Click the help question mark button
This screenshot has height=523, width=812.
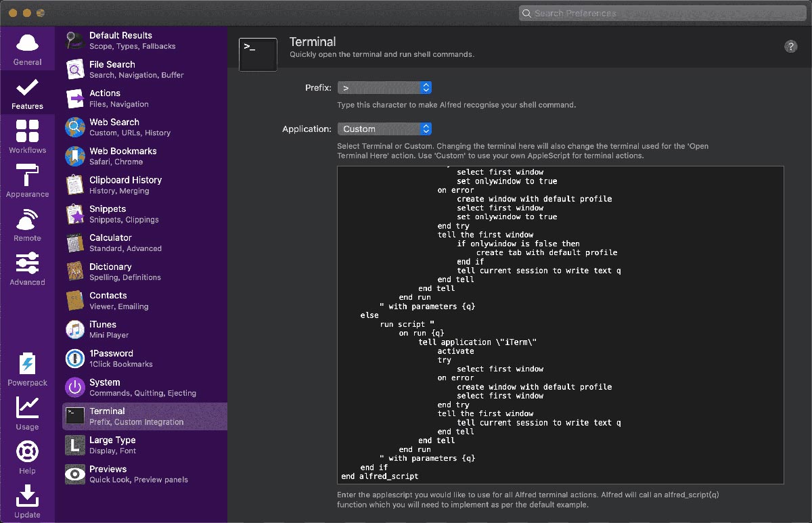pos(790,47)
